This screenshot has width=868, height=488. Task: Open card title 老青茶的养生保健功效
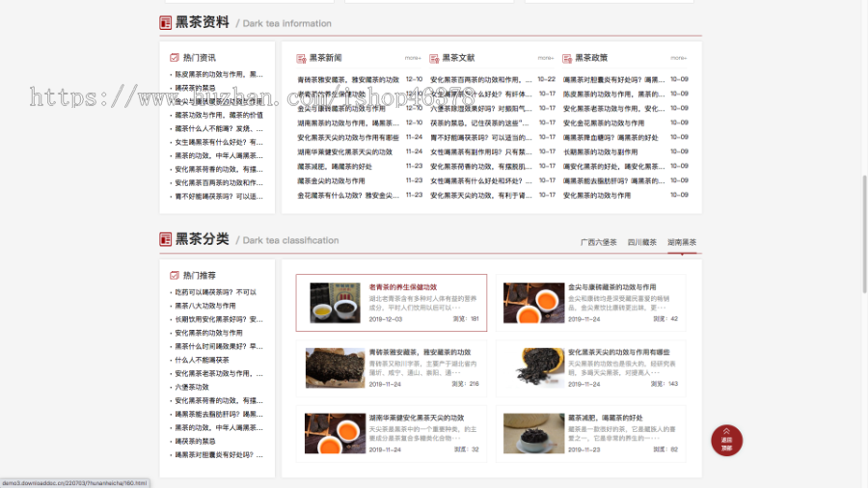click(x=403, y=287)
